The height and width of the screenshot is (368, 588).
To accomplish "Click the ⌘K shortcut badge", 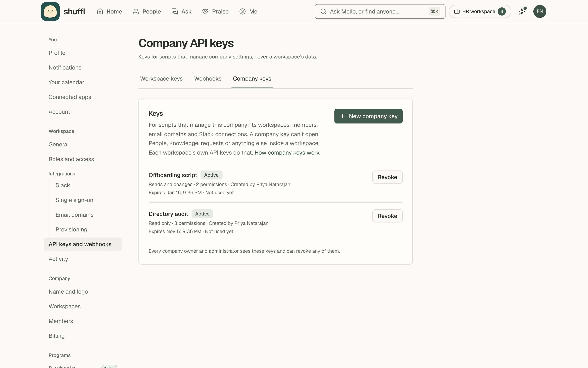I will [434, 11].
